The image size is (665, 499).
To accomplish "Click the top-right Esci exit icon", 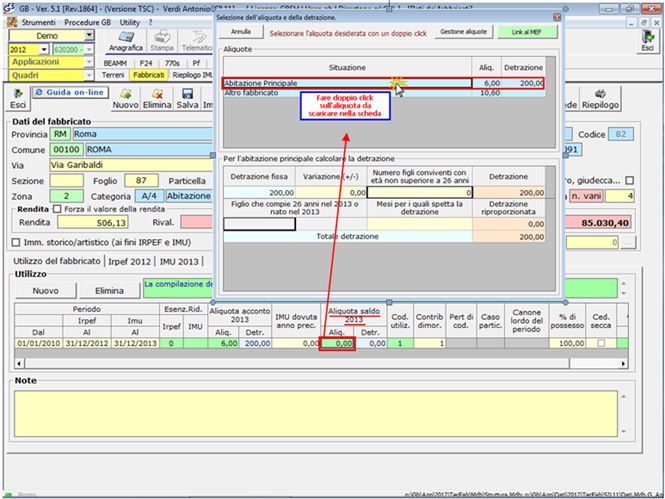I will click(647, 41).
